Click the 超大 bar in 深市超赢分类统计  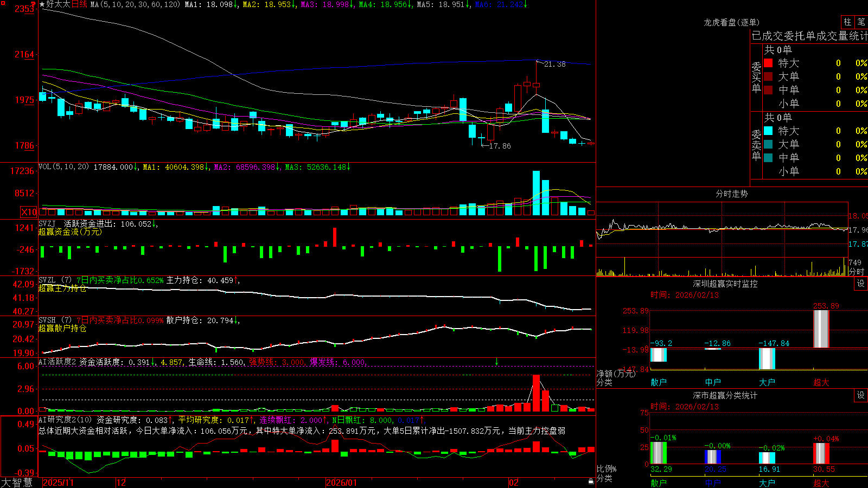tap(821, 453)
